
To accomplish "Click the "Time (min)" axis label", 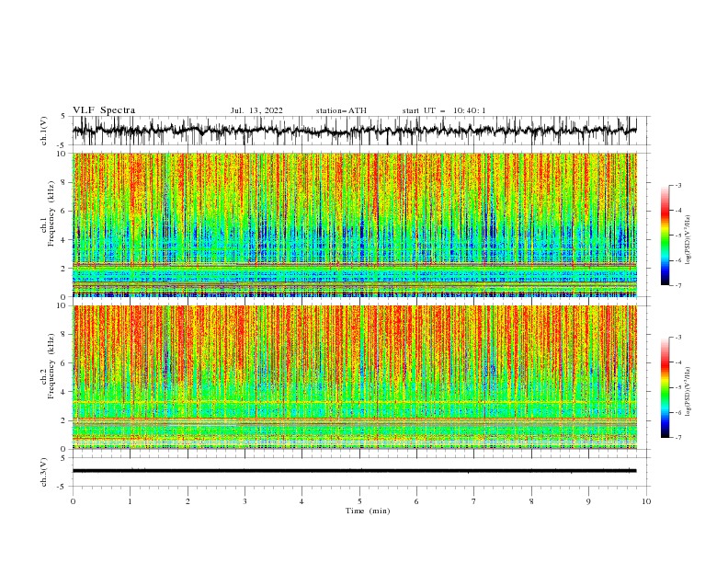I will tap(368, 511).
